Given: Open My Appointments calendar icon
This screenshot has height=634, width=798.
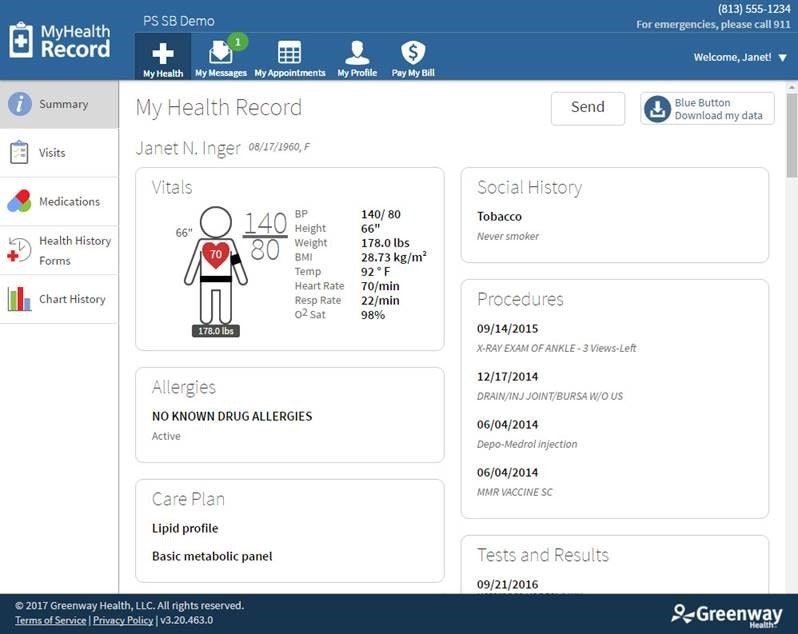Looking at the screenshot, I should click(289, 52).
